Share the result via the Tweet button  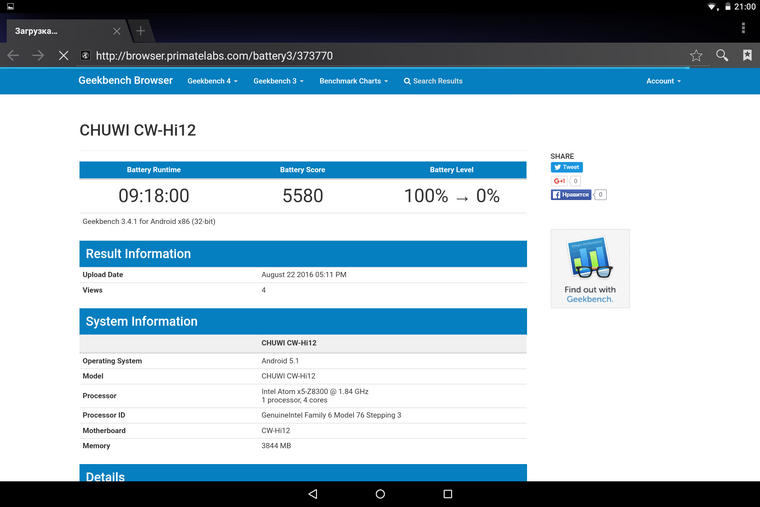coord(567,167)
